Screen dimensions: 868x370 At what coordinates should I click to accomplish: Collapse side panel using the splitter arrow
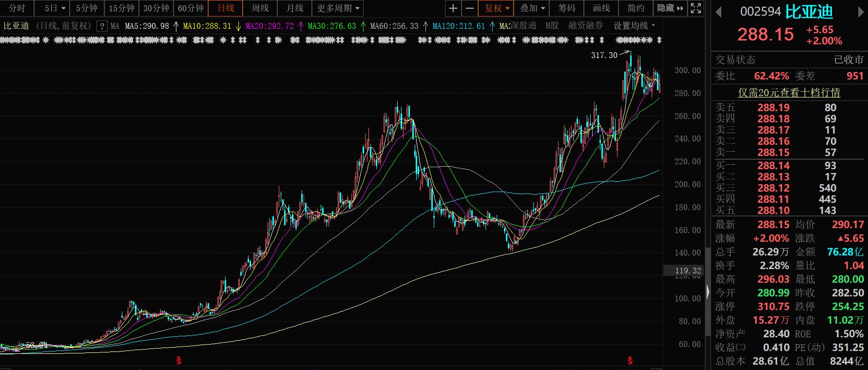pyautogui.click(x=708, y=292)
